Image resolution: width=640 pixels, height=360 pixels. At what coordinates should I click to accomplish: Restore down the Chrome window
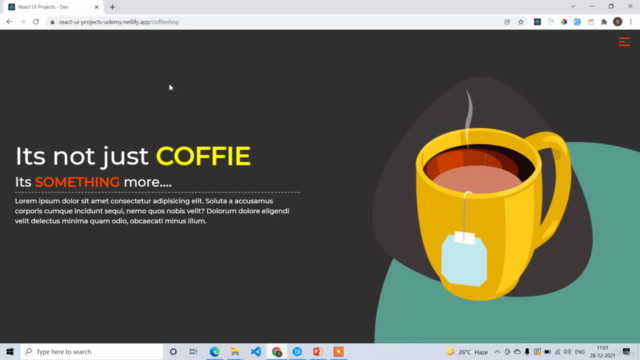[x=611, y=7]
